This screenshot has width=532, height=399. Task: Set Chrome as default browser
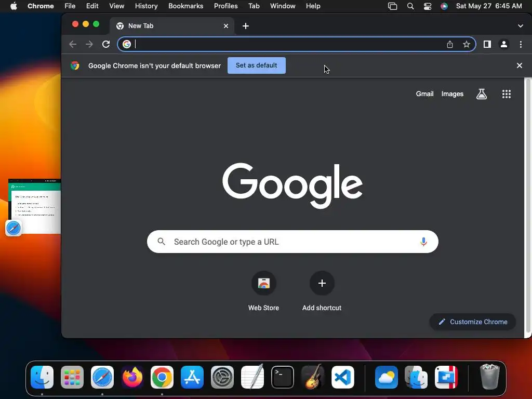point(257,65)
